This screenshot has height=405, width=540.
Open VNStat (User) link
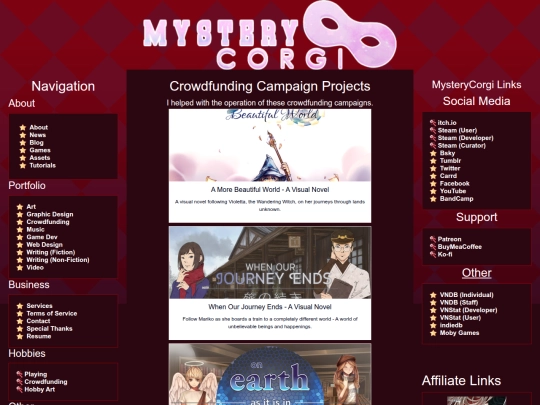460,318
